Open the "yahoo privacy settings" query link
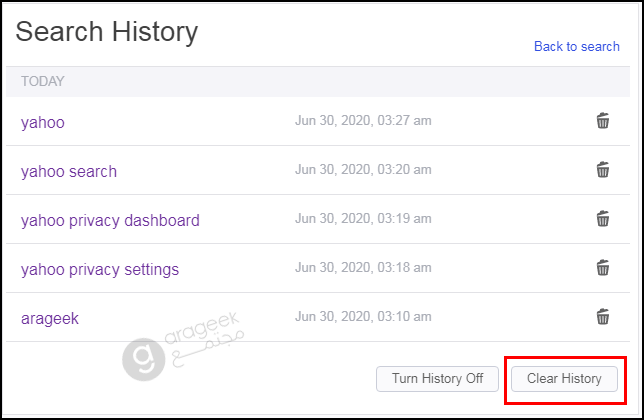644x420 pixels. (100, 269)
